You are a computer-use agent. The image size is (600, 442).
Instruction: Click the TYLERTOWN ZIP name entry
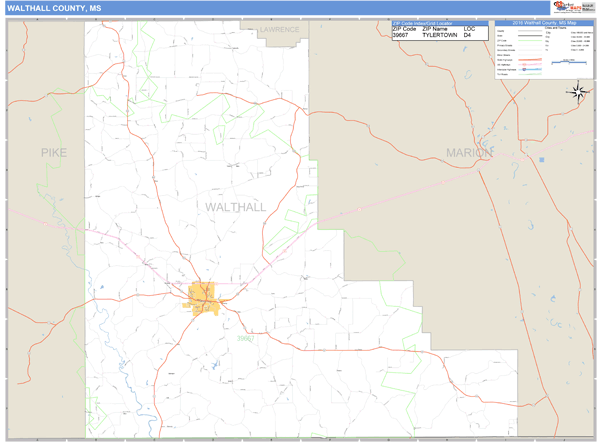439,35
